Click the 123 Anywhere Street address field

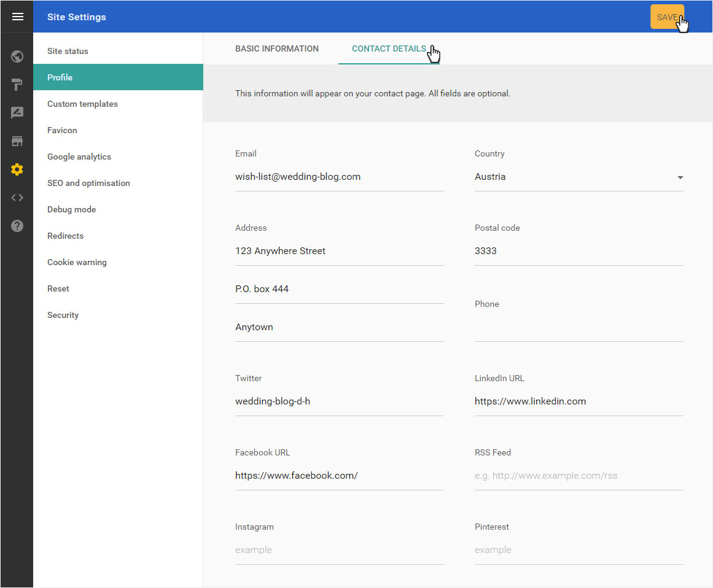coord(339,251)
